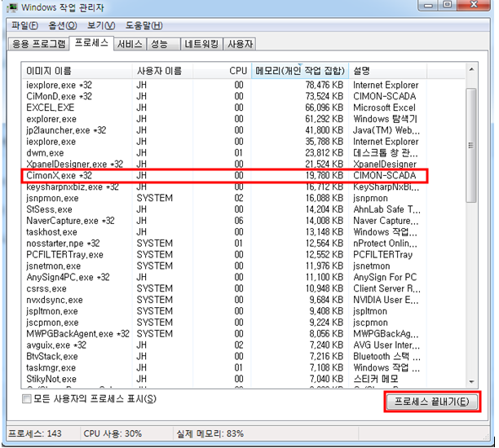Switch to the 네트워킹 tab
This screenshot has width=499, height=448.
tap(201, 44)
